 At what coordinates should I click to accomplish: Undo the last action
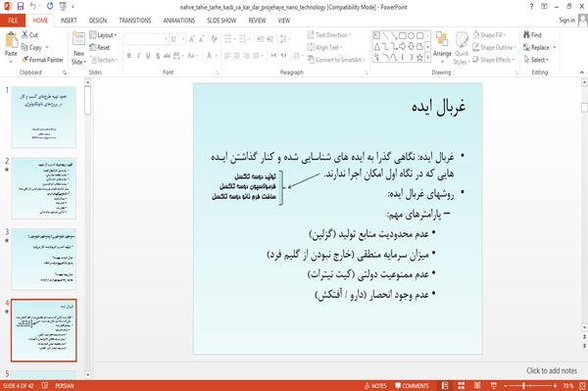(33, 6)
